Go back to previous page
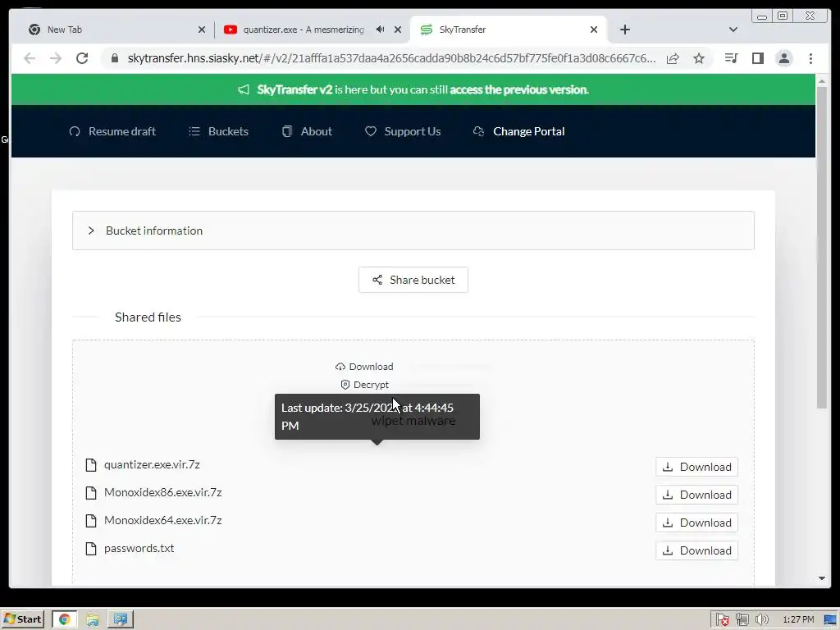Viewport: 840px width, 630px height. pyautogui.click(x=30, y=58)
